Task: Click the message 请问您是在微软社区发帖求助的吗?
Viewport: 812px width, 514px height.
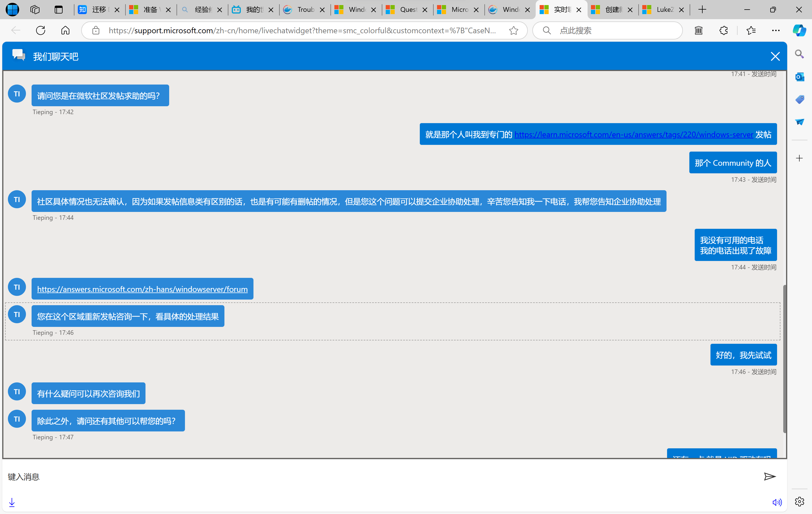Action: pyautogui.click(x=100, y=95)
